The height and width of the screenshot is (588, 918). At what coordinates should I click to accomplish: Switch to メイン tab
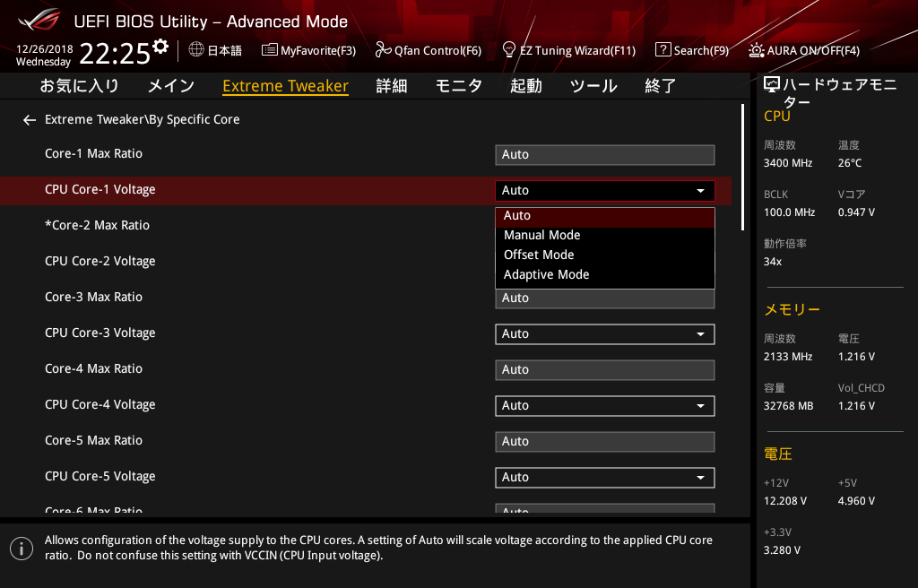click(x=171, y=86)
